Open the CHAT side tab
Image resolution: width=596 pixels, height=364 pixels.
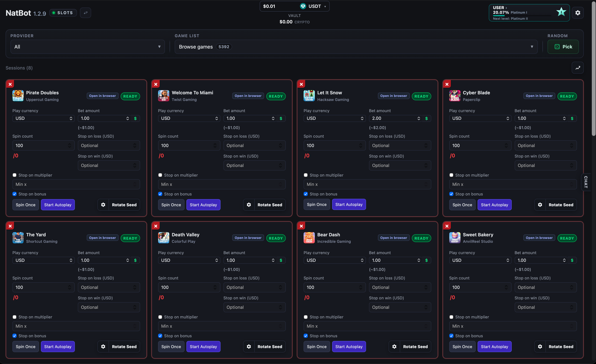tap(586, 182)
